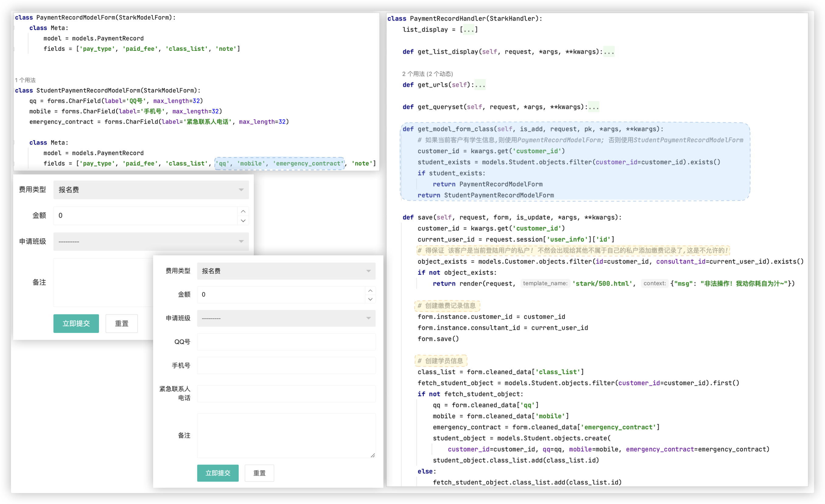Focus the 手机号 input field
The width and height of the screenshot is (825, 504).
[286, 366]
